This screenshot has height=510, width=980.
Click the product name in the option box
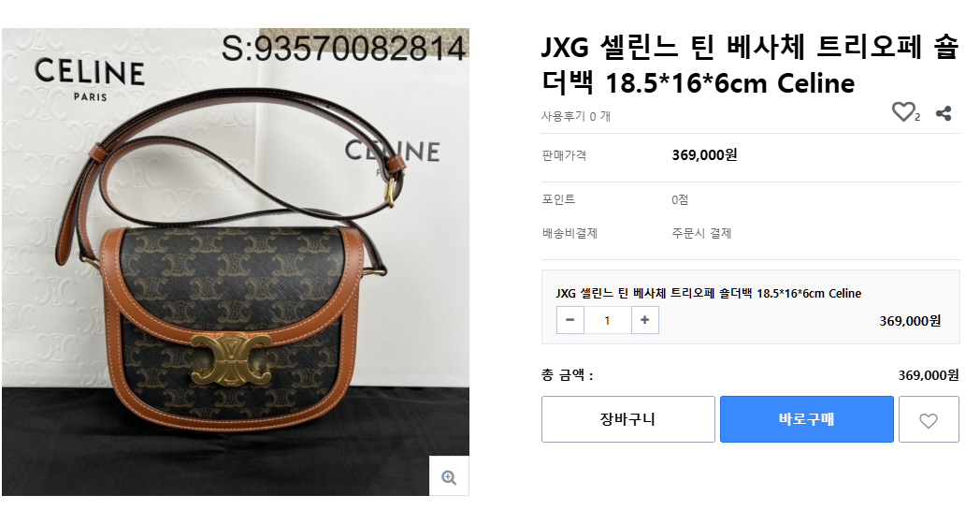(708, 293)
